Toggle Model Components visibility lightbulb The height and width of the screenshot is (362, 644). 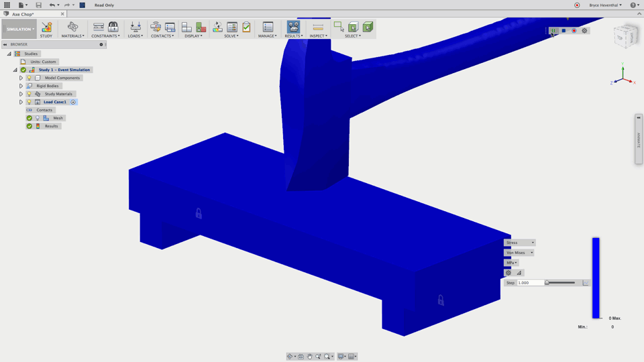tap(29, 78)
